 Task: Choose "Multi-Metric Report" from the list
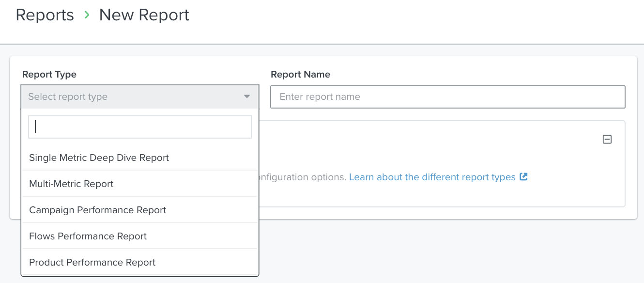pos(72,184)
